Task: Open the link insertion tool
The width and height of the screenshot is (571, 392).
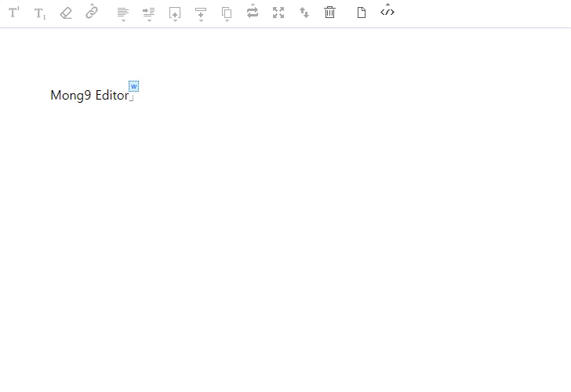Action: [x=92, y=12]
